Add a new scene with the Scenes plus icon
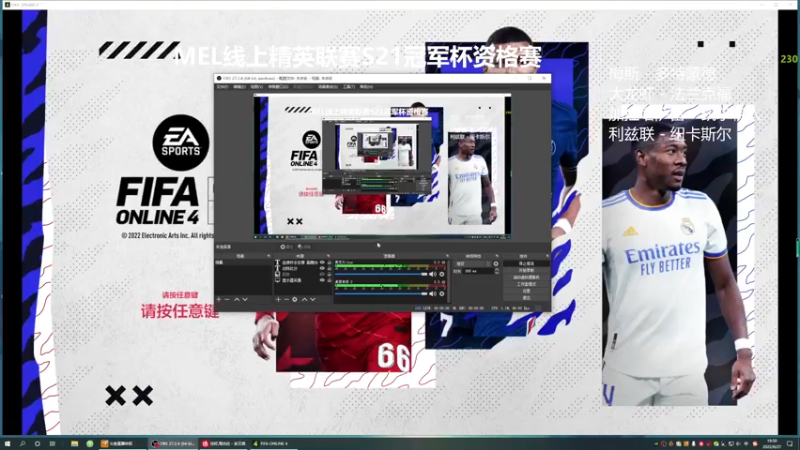Screen dimensions: 800x450 (218, 299)
